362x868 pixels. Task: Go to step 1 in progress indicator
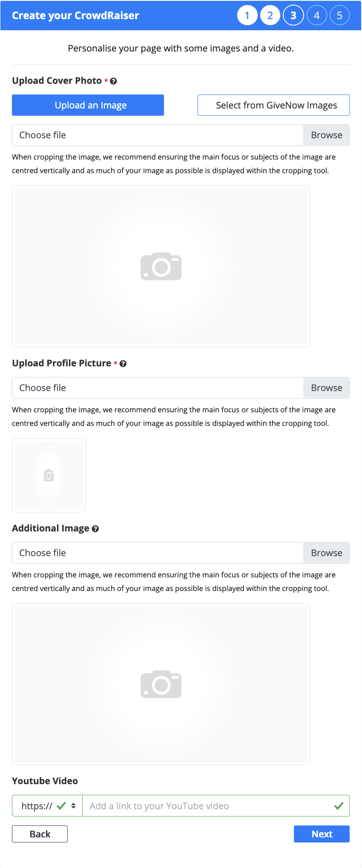coord(247,16)
